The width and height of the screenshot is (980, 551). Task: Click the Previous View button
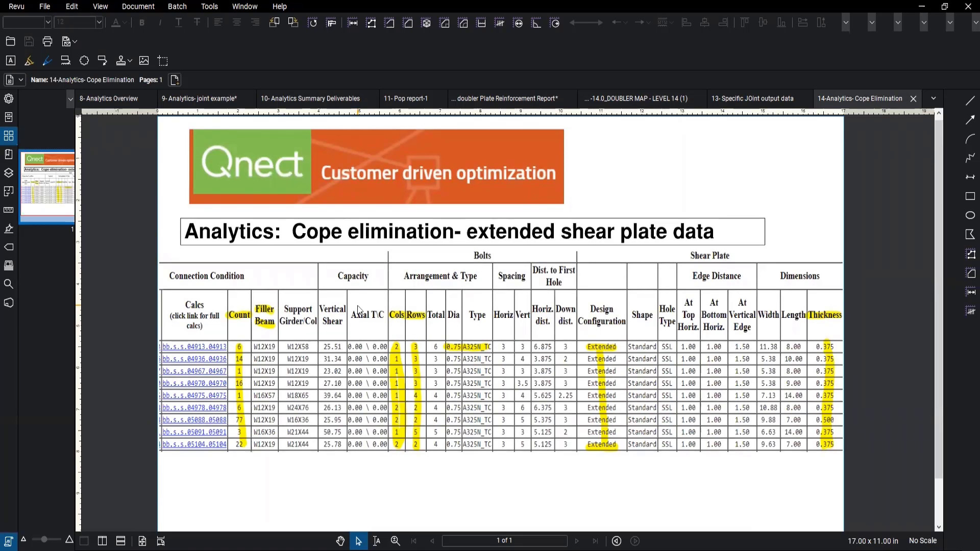(617, 541)
